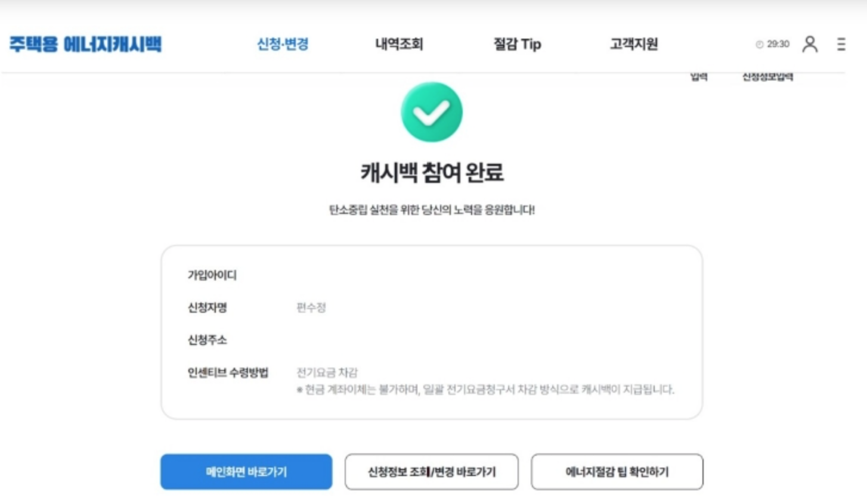867x504 pixels.
Task: Open the 고객지원 menu
Action: [x=634, y=44]
